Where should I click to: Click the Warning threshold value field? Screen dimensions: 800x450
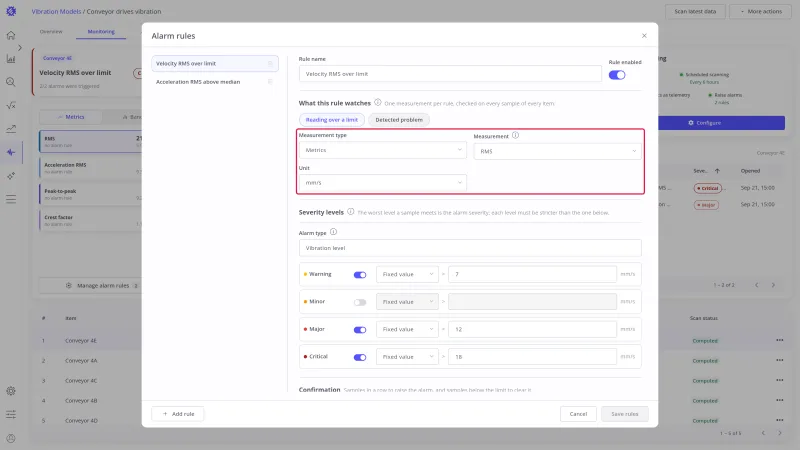tap(532, 274)
